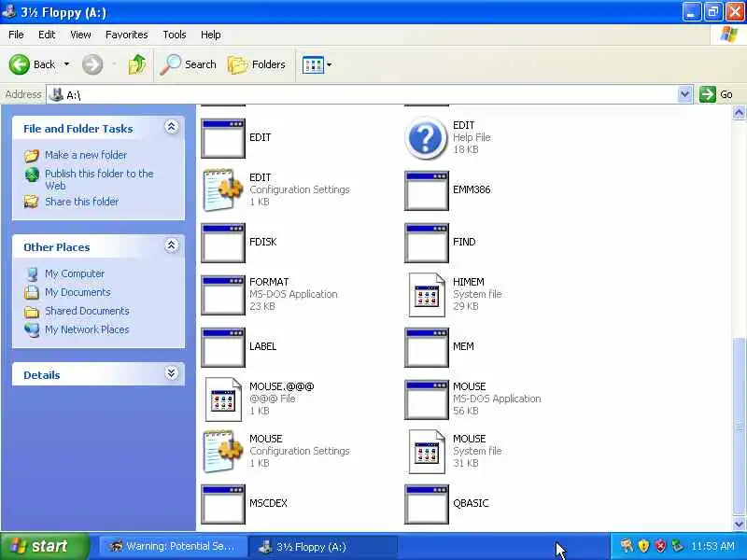The image size is (747, 560).
Task: Select the MEM application icon
Action: [x=427, y=347]
